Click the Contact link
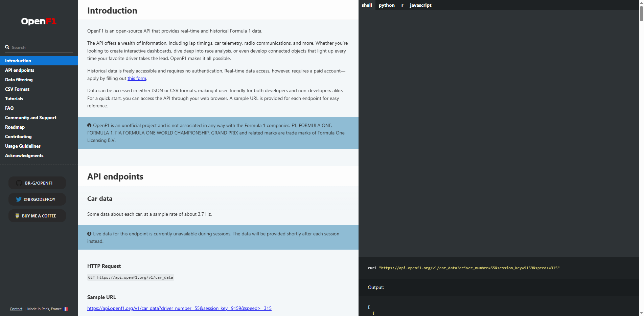Screen dimensions: 644x316 (x=16, y=309)
